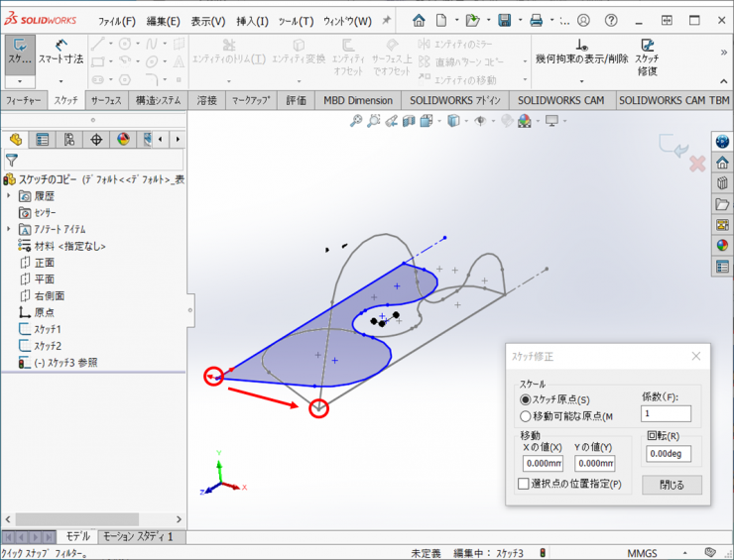Select the スケッチ原点(S) radio button
The image size is (734, 560).
click(x=526, y=398)
